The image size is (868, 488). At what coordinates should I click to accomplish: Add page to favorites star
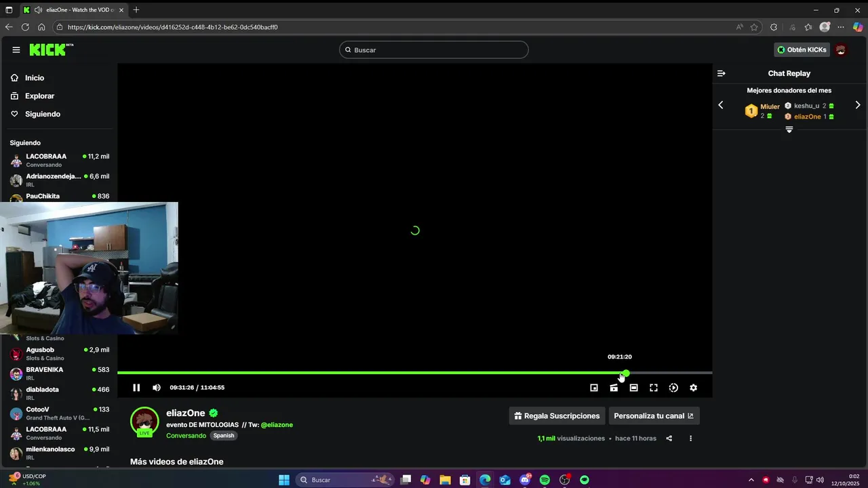754,27
